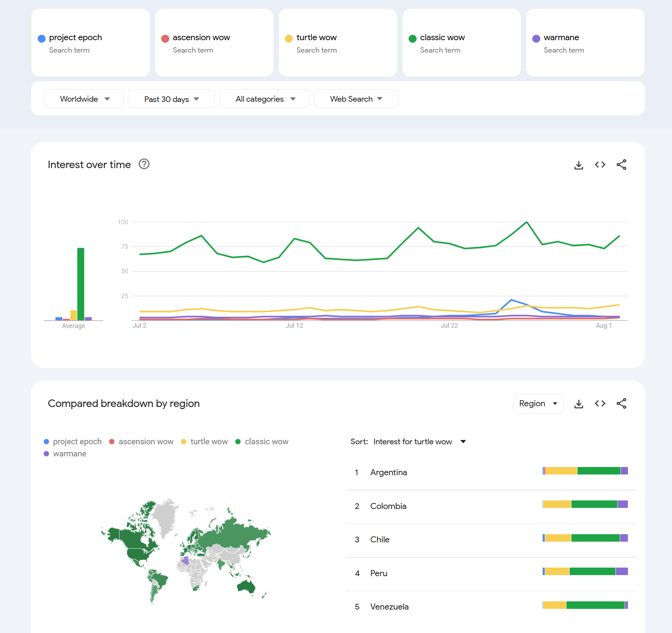Click Chile's stacked interest bar
Viewport: 672px width, 633px height.
[585, 538]
